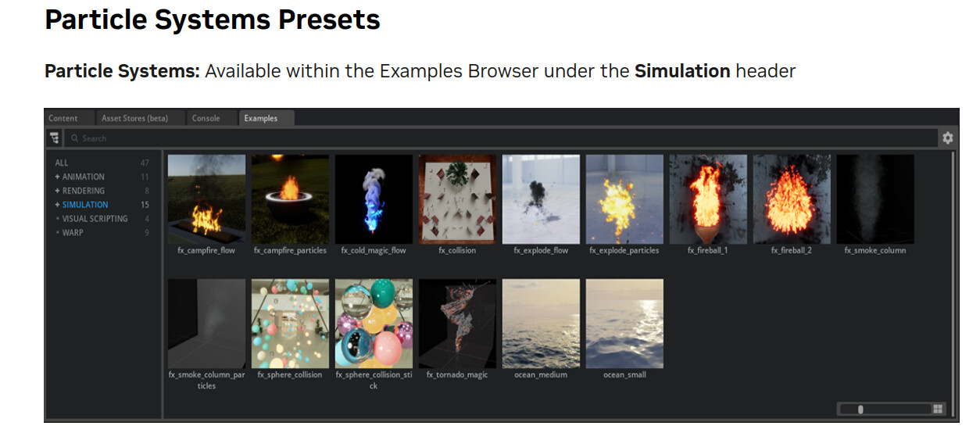This screenshot has width=980, height=433.
Task: Open the fx_sphere_collision example
Action: 290,324
